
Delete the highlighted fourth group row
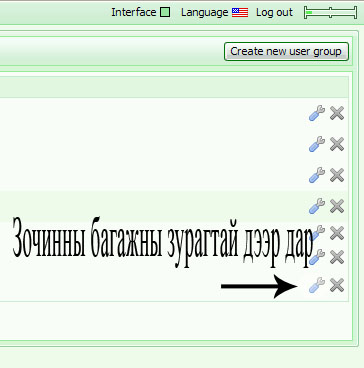click(337, 206)
